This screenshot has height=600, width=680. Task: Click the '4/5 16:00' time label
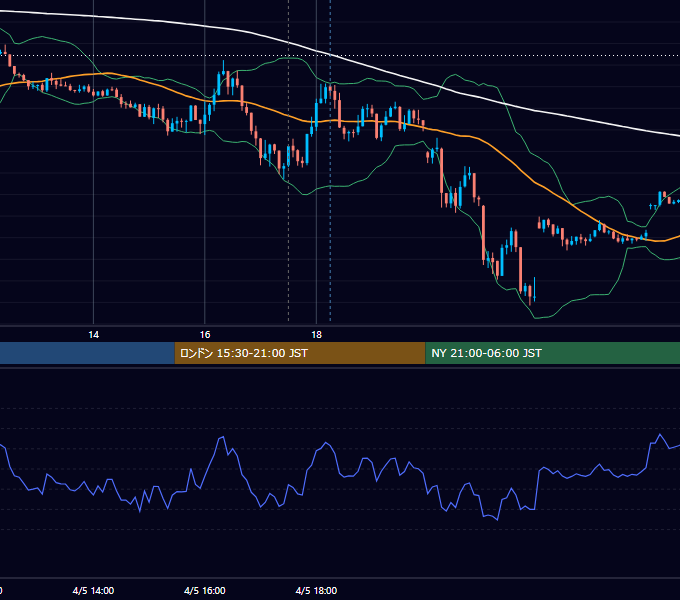pos(205,590)
